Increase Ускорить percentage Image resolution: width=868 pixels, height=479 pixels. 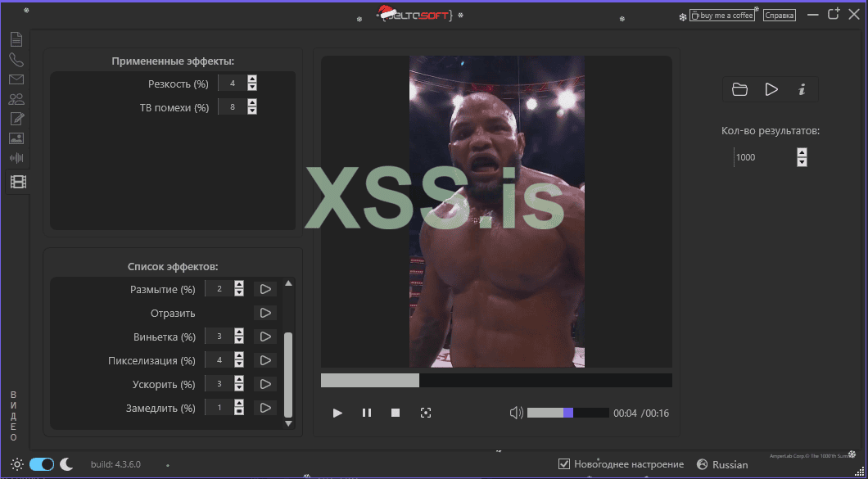[x=239, y=381]
